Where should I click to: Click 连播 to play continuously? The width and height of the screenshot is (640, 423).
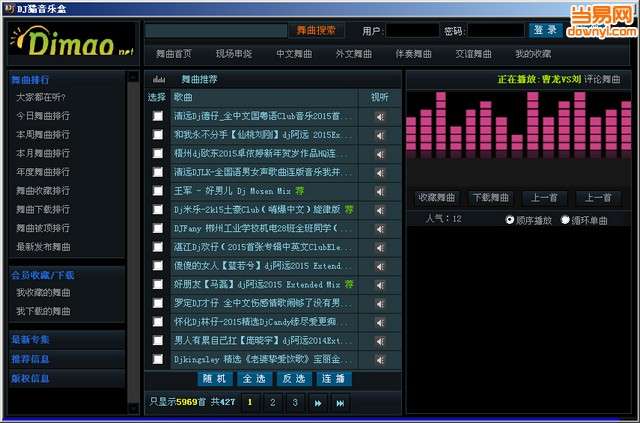click(x=333, y=379)
